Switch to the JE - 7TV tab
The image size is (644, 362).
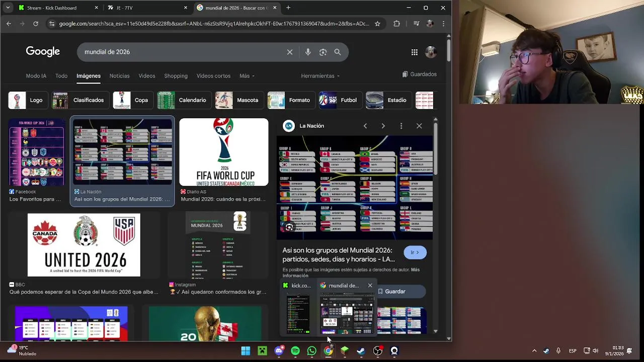146,8
